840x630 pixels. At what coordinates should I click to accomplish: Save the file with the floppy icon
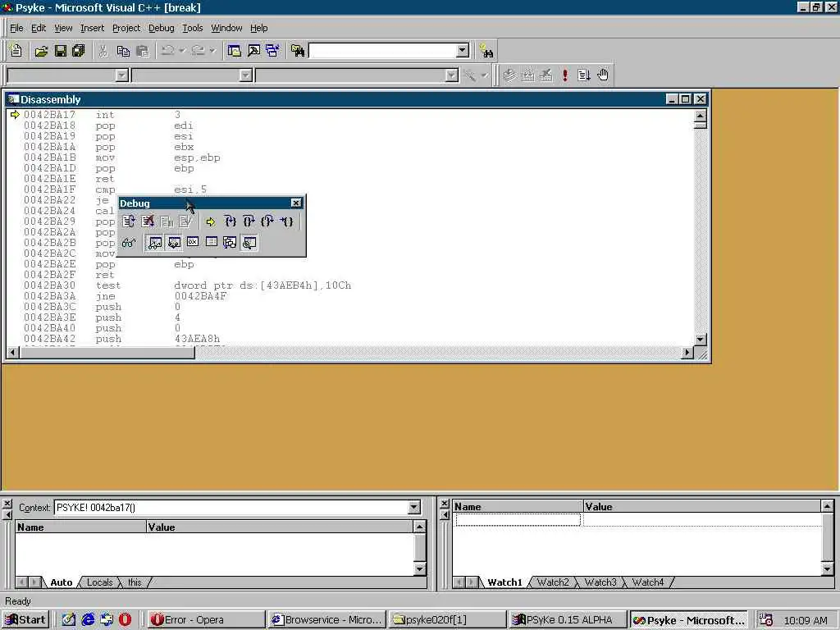click(x=61, y=51)
